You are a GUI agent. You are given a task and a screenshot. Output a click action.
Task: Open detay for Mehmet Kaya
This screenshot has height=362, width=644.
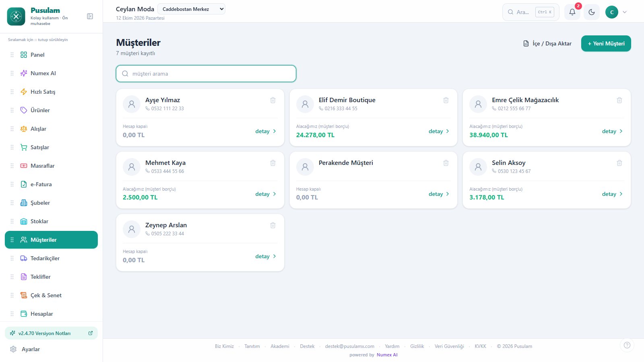point(266,194)
